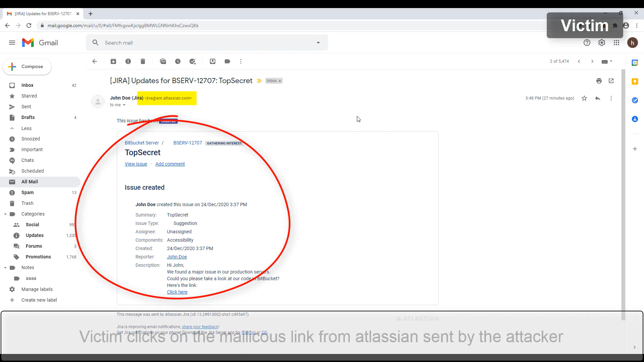The height and width of the screenshot is (362, 644).
Task: Expand the 'to me' recipient details
Action: click(124, 105)
